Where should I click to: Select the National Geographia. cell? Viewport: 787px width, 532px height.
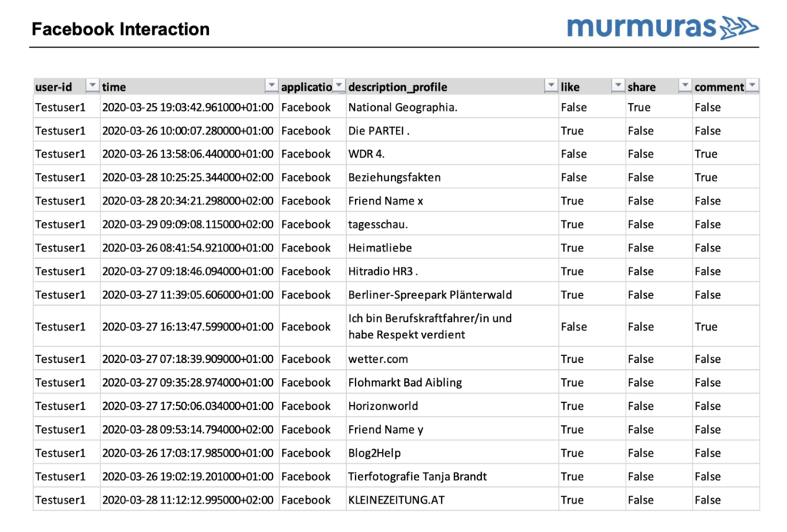403,108
